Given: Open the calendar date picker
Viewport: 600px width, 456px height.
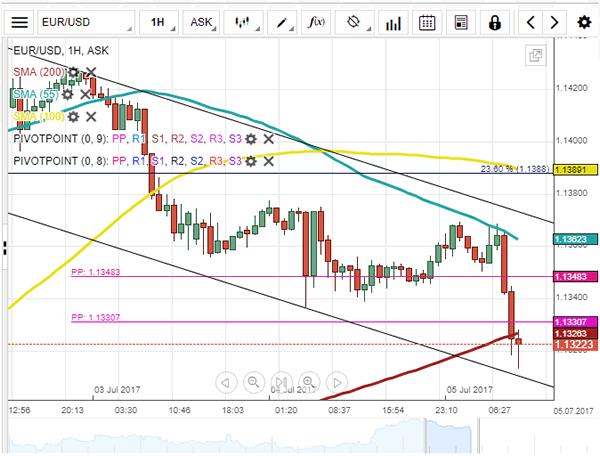Looking at the screenshot, I should pos(427,23).
